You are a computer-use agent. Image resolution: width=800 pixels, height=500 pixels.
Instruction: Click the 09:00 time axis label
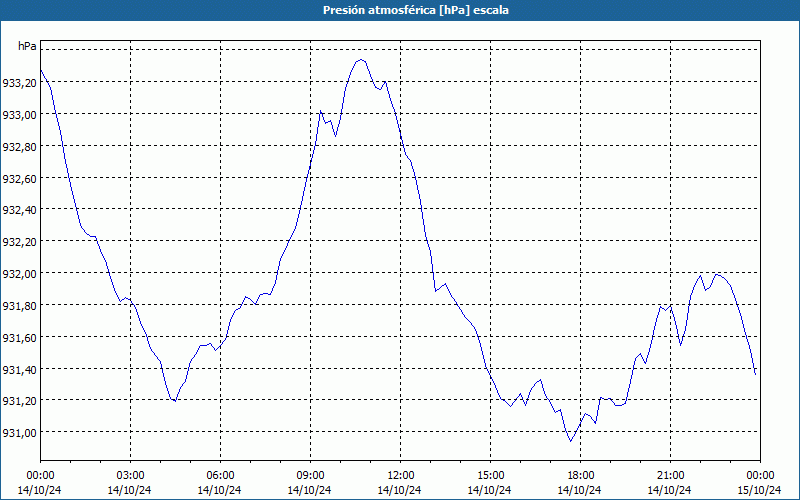[310, 476]
